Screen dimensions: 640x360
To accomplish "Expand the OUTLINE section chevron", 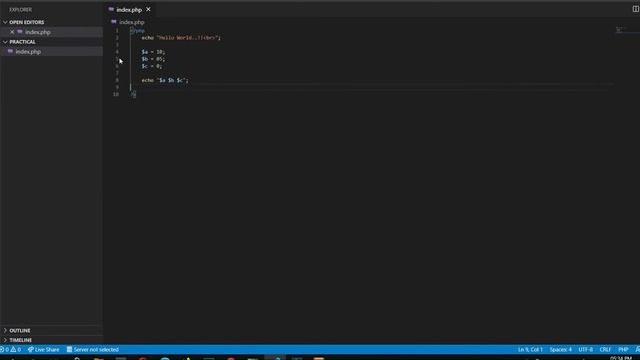I will (x=5, y=330).
